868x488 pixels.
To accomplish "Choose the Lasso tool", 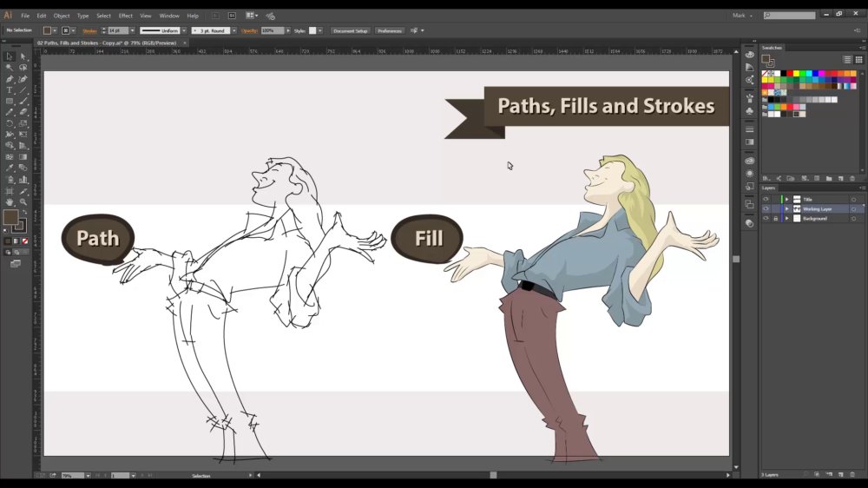I will click(23, 68).
